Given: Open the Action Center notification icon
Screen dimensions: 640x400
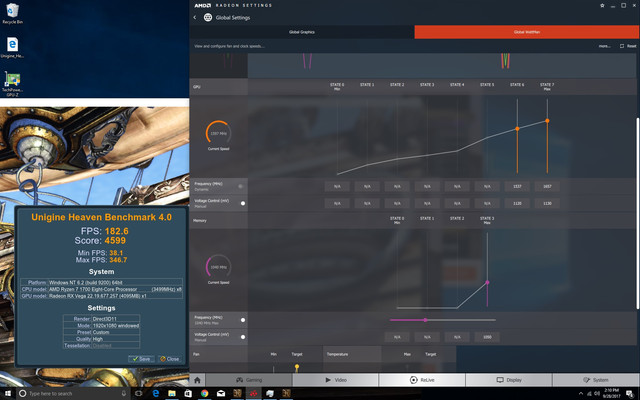Looking at the screenshot, I should pos(629,393).
